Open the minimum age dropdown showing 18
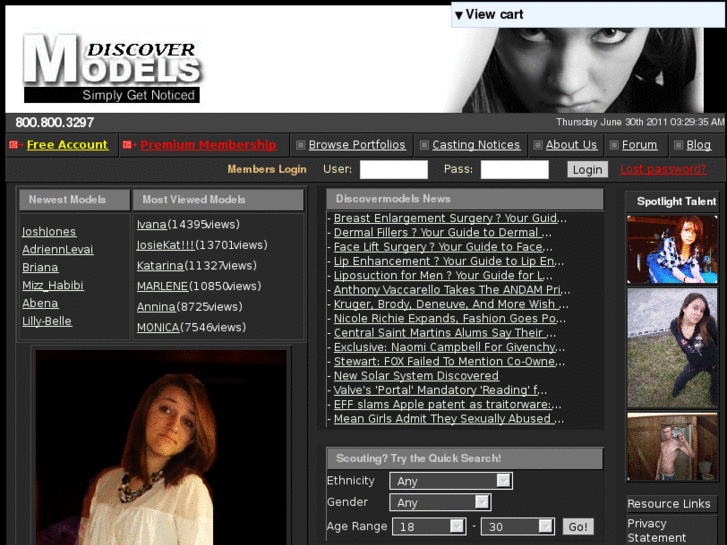 (429, 526)
